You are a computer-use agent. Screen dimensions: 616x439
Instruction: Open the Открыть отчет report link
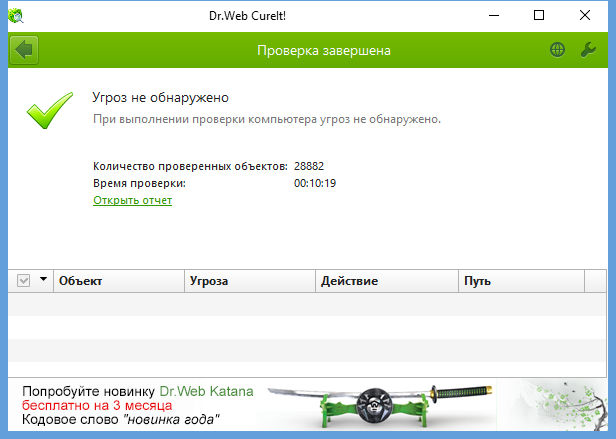[132, 200]
